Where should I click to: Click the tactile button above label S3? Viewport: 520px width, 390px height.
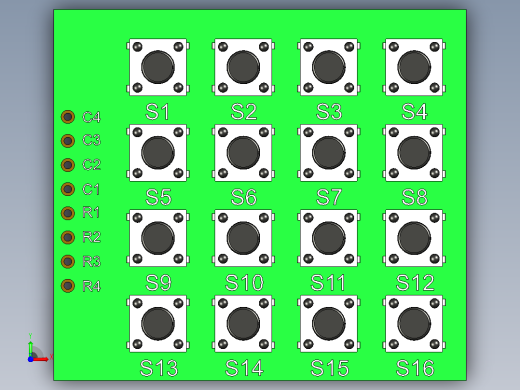[329, 67]
